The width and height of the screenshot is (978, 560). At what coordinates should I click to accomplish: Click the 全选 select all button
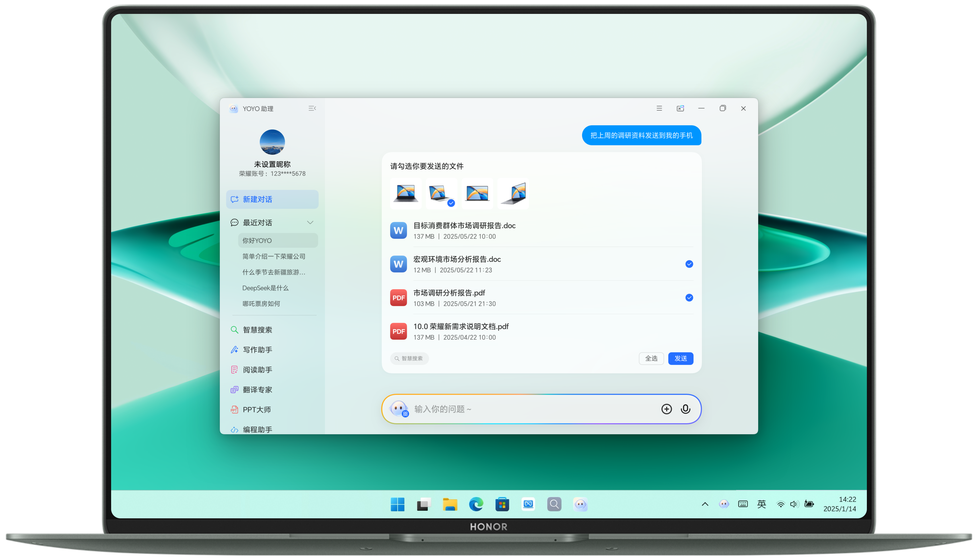click(x=651, y=358)
